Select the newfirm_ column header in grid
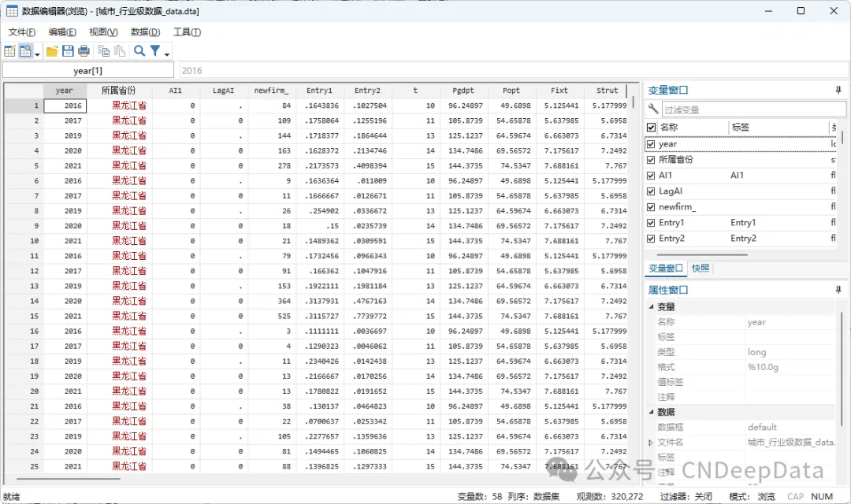This screenshot has width=851, height=504. (x=271, y=91)
